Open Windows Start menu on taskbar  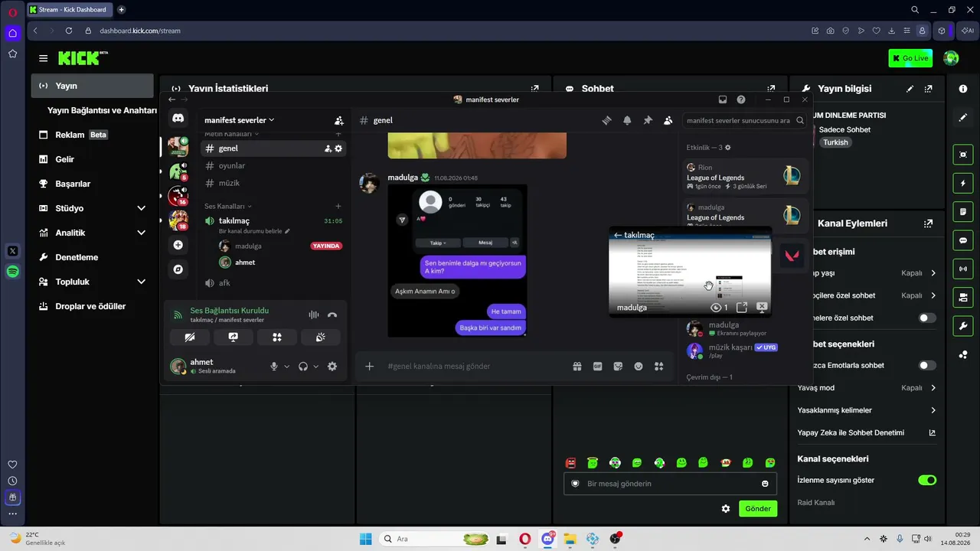pyautogui.click(x=366, y=539)
